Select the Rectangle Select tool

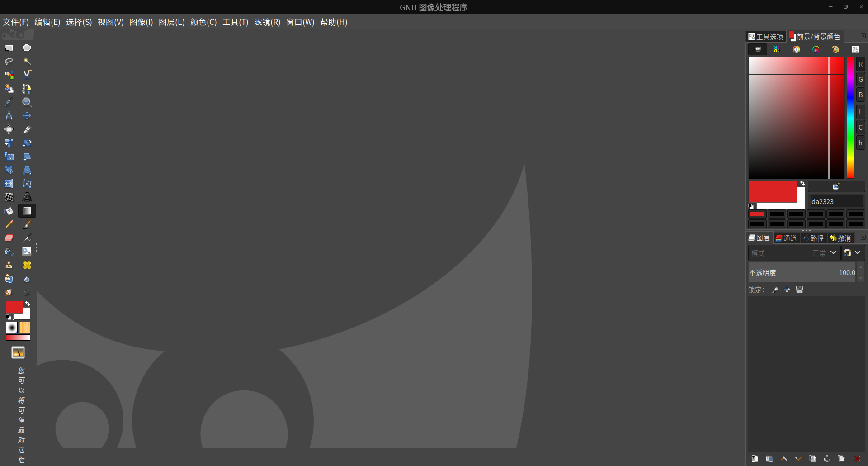coord(9,48)
